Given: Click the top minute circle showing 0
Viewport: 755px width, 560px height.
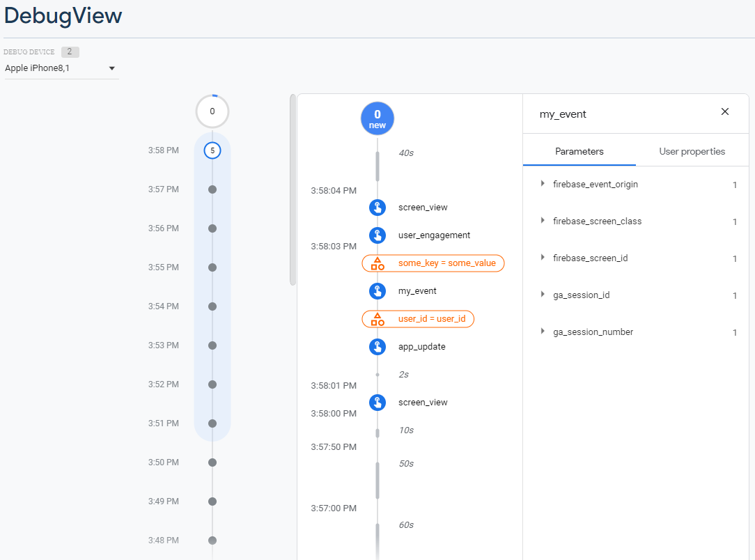Looking at the screenshot, I should [212, 111].
